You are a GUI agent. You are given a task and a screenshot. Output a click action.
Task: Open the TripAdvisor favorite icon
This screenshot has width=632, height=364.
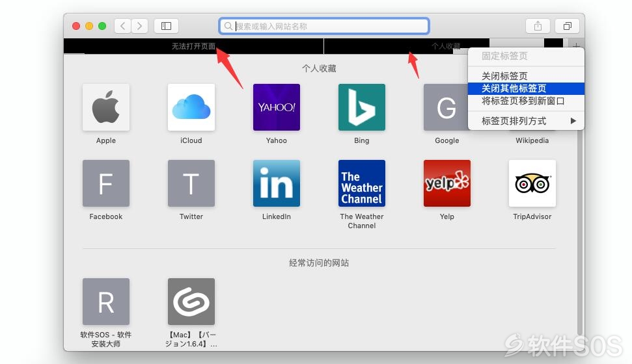pos(532,183)
